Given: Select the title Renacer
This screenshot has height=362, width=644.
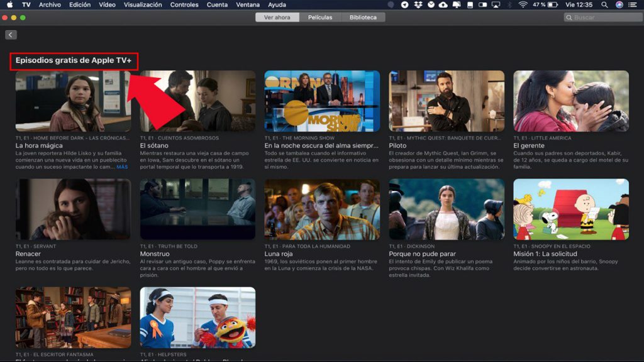Looking at the screenshot, I should [28, 254].
